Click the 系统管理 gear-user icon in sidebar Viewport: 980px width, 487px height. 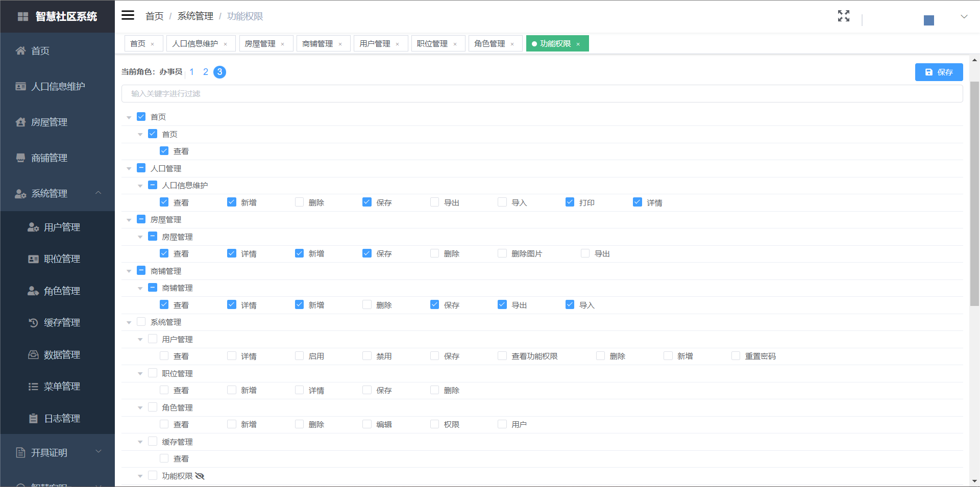tap(20, 193)
